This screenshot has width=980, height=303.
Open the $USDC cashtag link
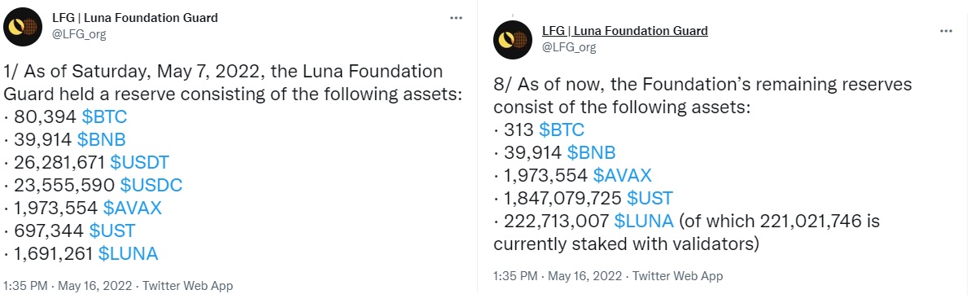151,185
